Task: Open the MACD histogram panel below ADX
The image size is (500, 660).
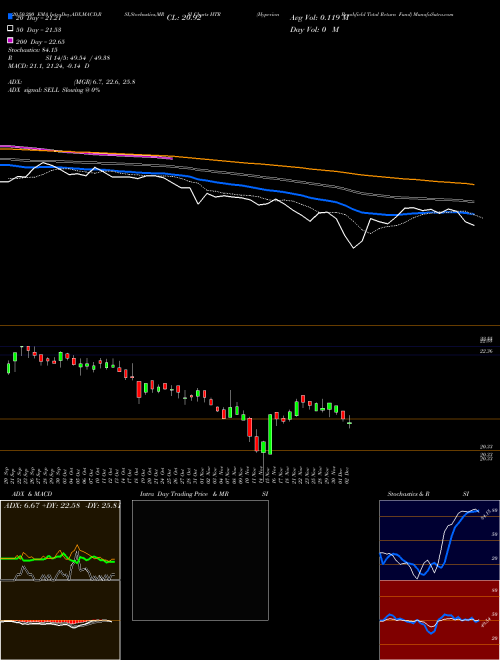Action: pos(60,620)
